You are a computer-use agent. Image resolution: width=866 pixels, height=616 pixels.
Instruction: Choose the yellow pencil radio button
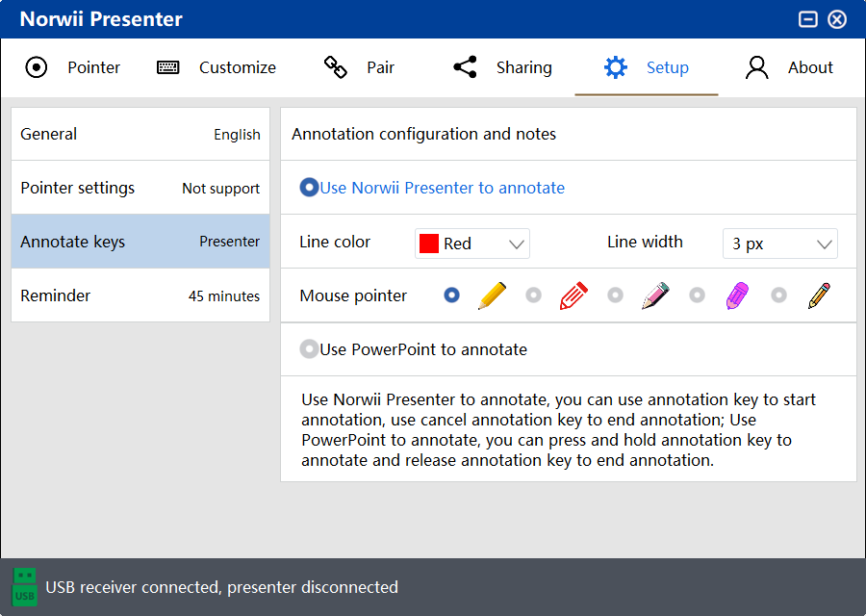click(452, 295)
